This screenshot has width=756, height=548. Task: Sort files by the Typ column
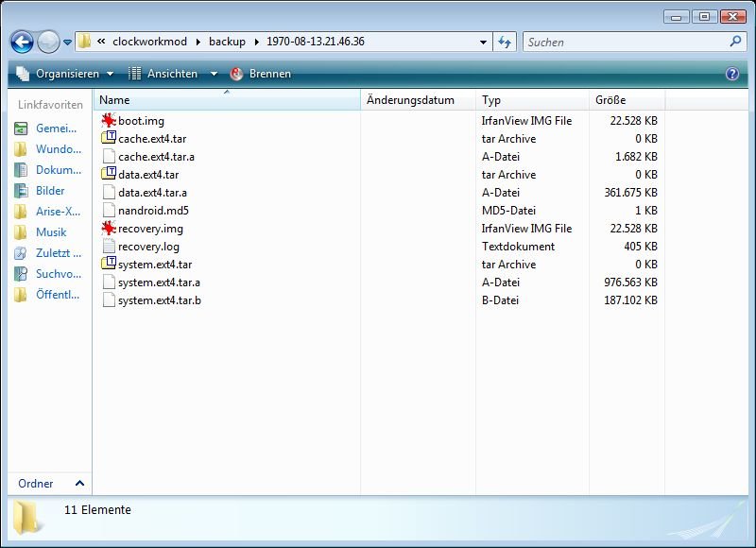[532, 100]
